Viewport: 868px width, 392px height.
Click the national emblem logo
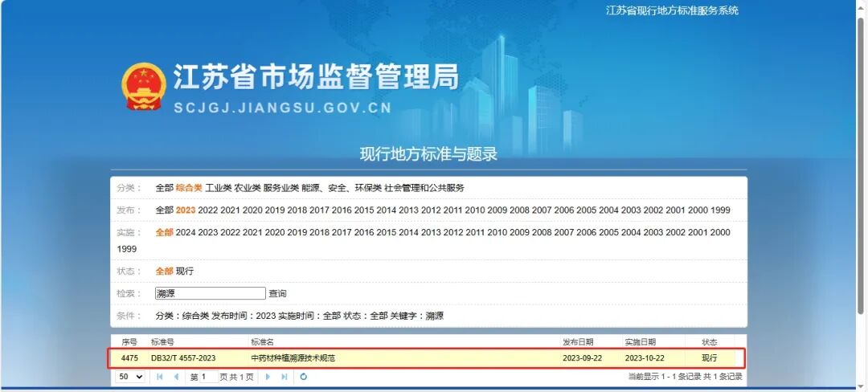click(143, 86)
